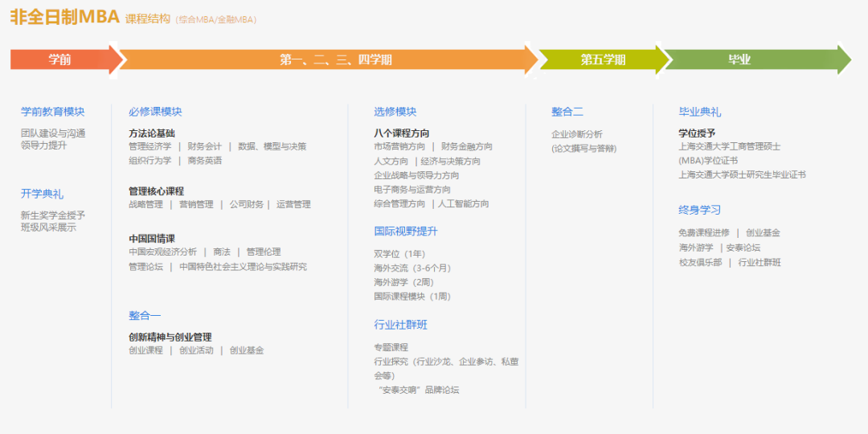Click the 学前教育模块 heading

click(x=52, y=112)
